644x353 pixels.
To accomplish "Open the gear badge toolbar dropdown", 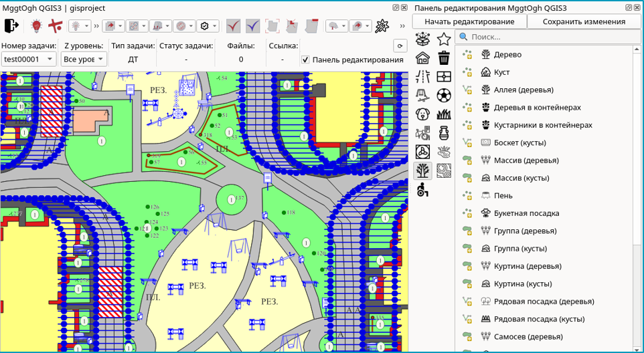I will [208, 26].
